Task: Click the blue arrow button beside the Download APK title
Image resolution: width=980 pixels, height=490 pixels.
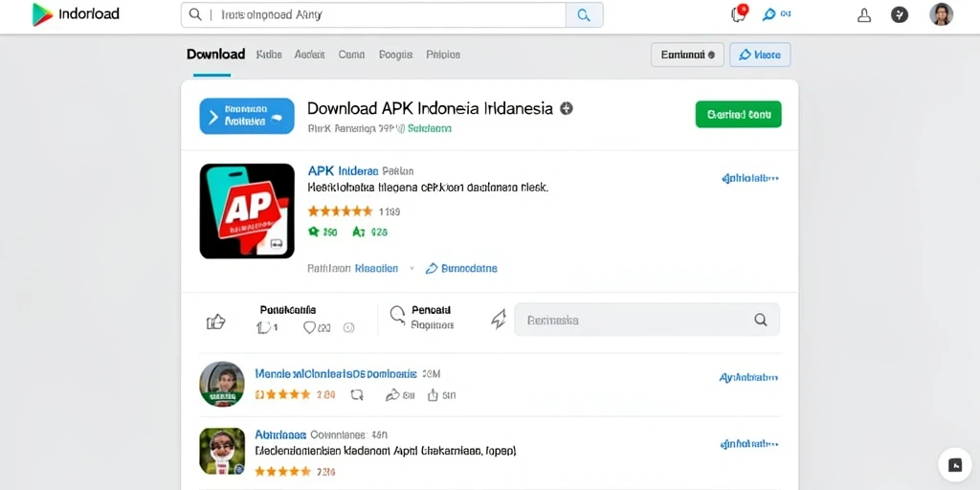Action: (x=247, y=116)
